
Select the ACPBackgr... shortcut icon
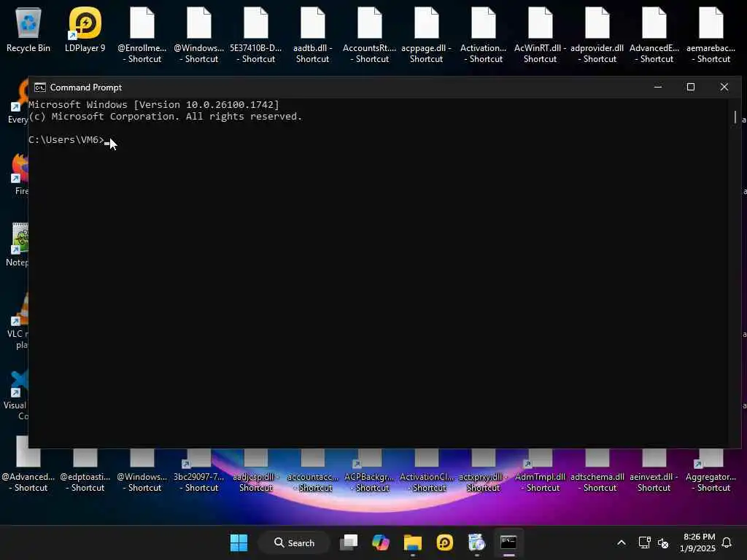coord(370,470)
